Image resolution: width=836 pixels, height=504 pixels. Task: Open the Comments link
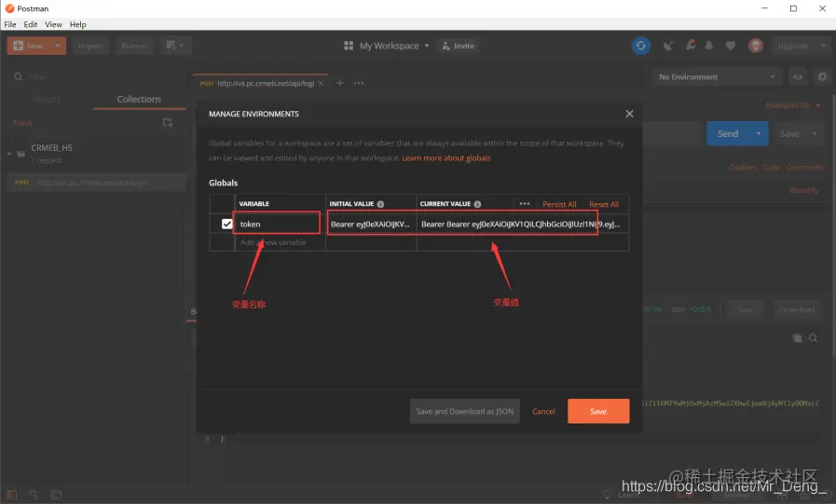click(x=805, y=168)
